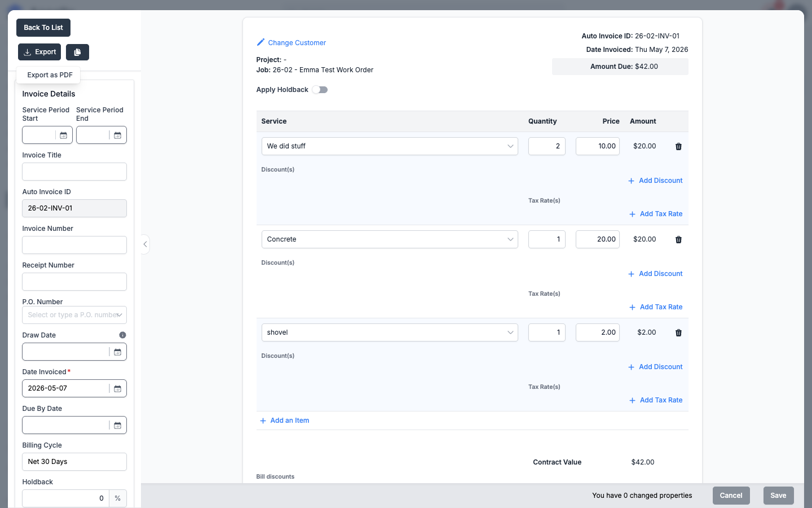
Task: Click Add an Item link
Action: [284, 421]
